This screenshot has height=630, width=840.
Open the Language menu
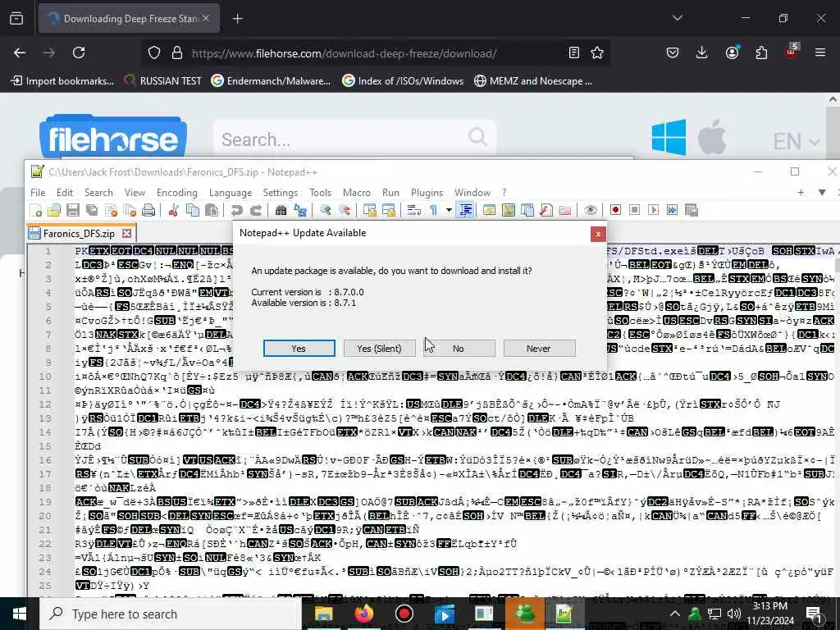[x=231, y=192]
